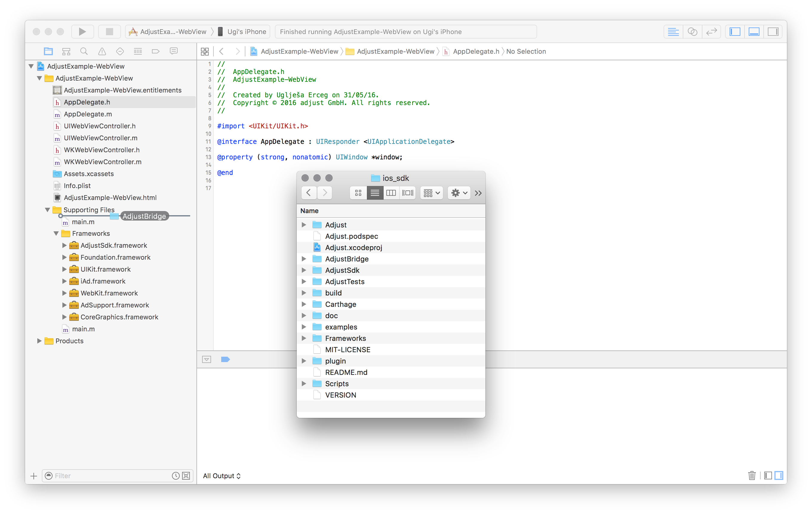Switch to the Breakpoint navigator
812x514 pixels.
pyautogui.click(x=156, y=51)
